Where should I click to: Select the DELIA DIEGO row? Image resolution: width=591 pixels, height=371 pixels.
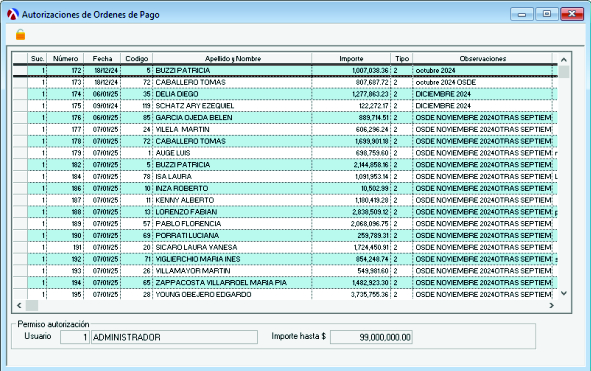[285, 94]
